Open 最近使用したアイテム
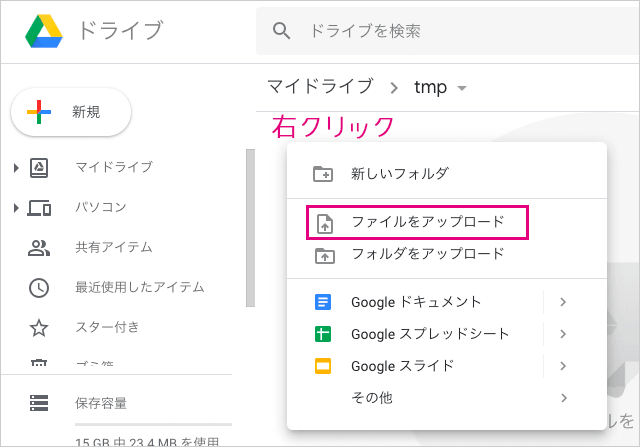 (140, 287)
